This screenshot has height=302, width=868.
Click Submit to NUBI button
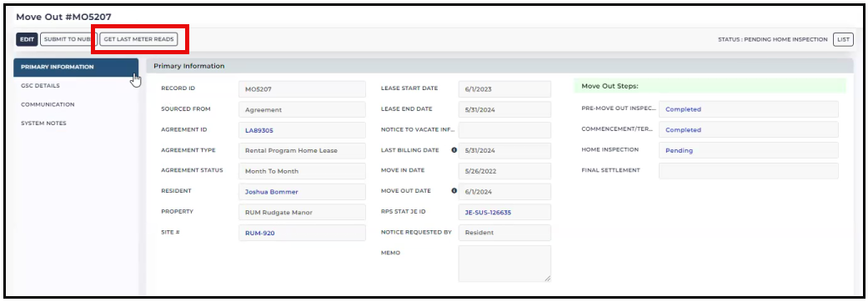(68, 39)
